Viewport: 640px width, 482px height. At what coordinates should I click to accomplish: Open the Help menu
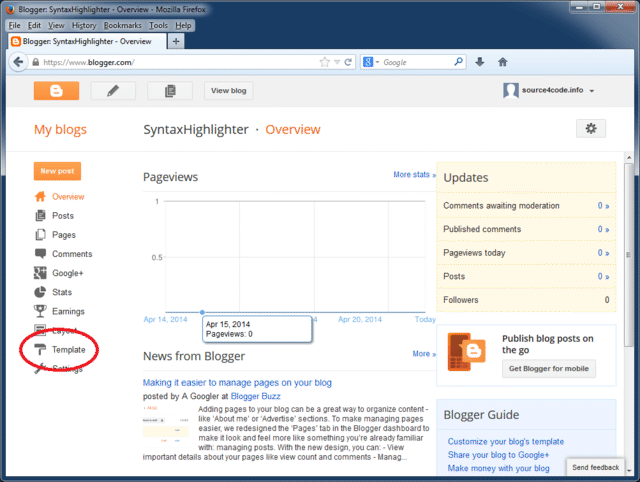pyautogui.click(x=183, y=25)
